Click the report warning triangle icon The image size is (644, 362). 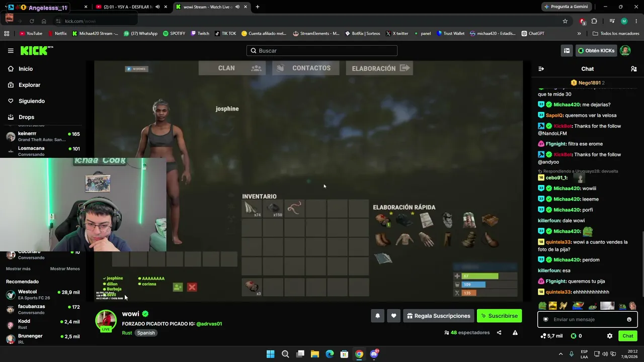[515, 332]
